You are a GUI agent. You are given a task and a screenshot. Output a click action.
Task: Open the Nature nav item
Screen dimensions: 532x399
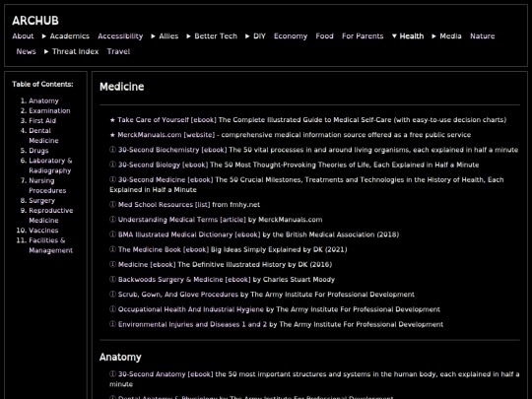[482, 36]
